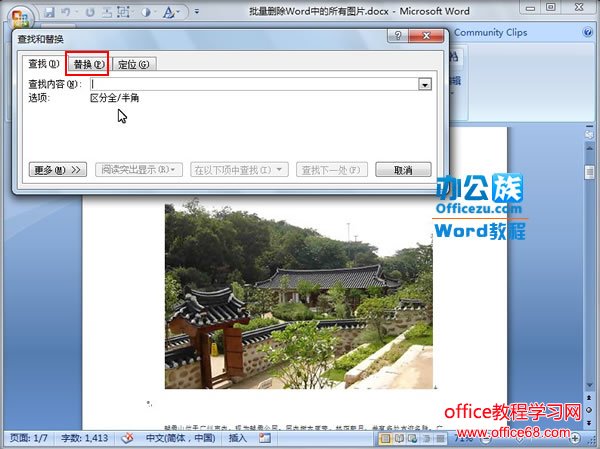Click the Save icon in Quick Access Toolbar
The height and width of the screenshot is (449, 600).
coord(49,12)
